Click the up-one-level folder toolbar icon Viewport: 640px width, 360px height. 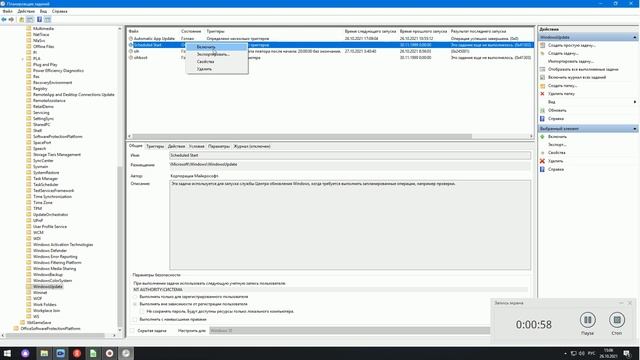point(22,20)
